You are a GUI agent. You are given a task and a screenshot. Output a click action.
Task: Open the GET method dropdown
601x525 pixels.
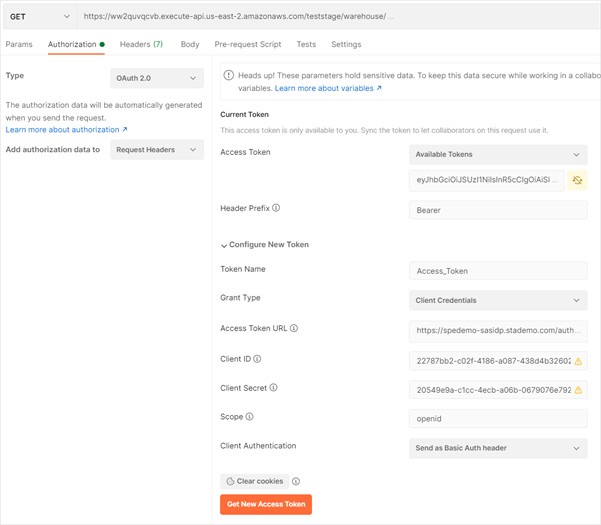click(38, 16)
